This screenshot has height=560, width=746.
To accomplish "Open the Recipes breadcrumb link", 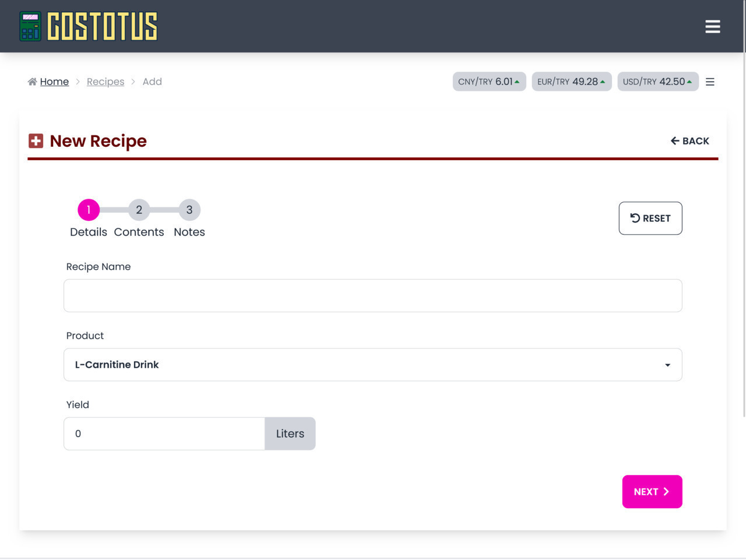I will pyautogui.click(x=105, y=82).
